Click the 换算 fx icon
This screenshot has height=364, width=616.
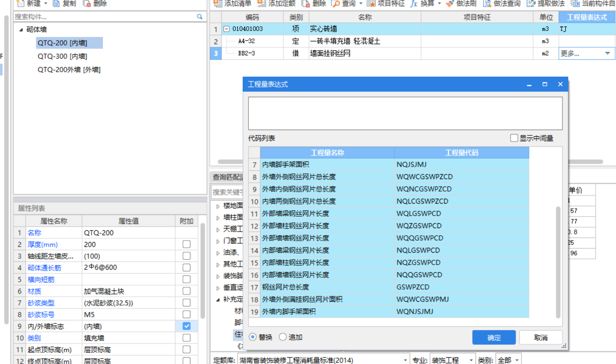(x=414, y=4)
